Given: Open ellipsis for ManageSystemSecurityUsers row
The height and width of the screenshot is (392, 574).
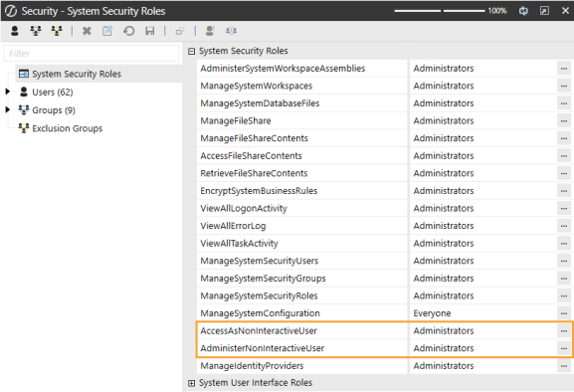Looking at the screenshot, I should [564, 261].
